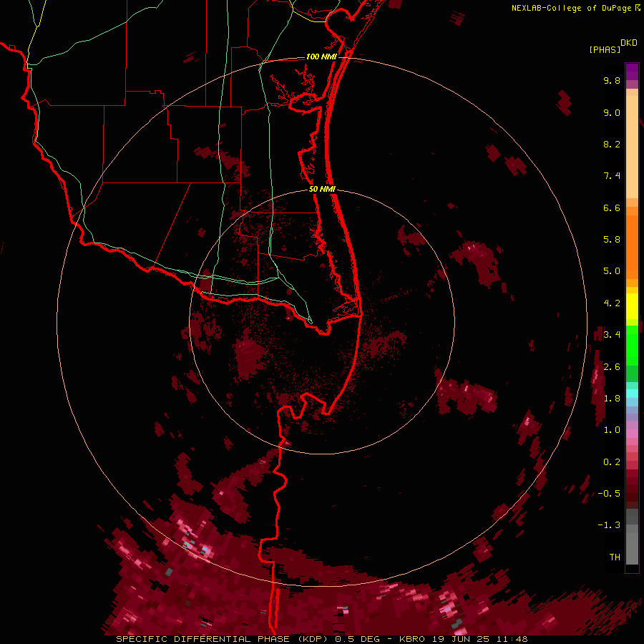Click the 1.8 scale value
The image size is (644, 644).
tap(612, 399)
